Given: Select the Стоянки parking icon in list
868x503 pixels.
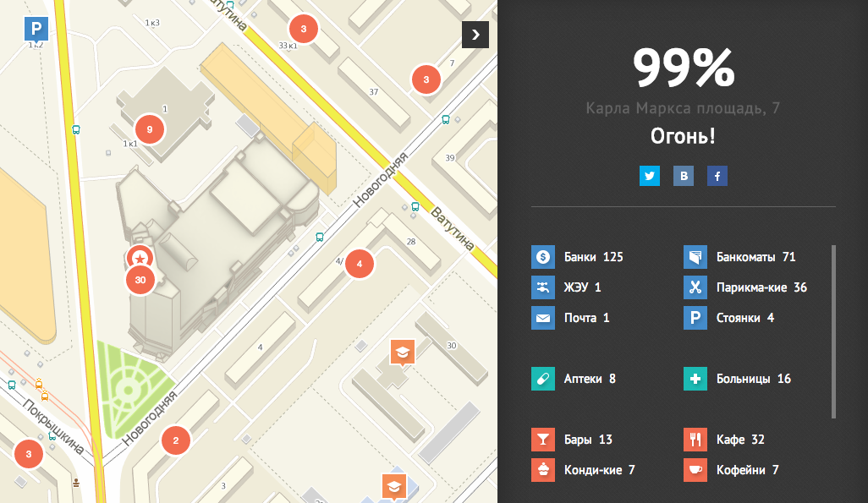Looking at the screenshot, I should coord(695,318).
